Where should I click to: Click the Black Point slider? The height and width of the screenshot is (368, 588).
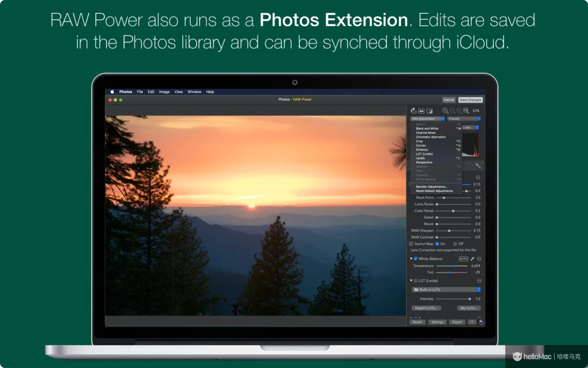pyautogui.click(x=453, y=198)
